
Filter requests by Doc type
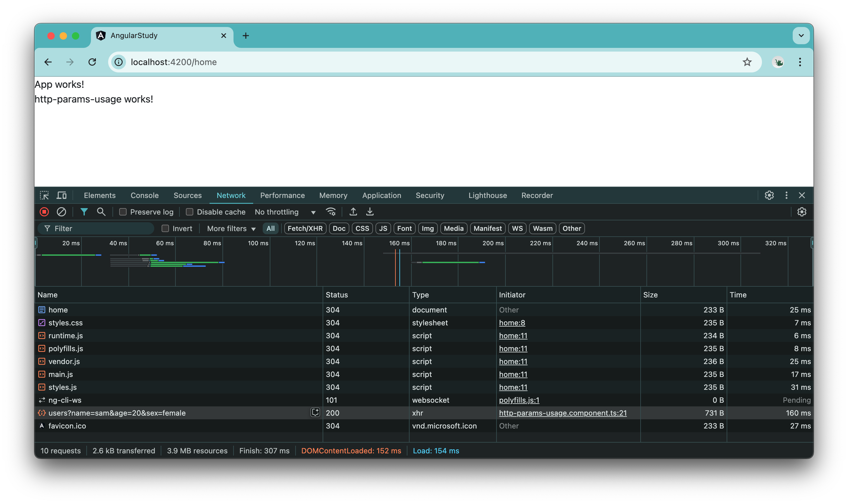click(339, 229)
